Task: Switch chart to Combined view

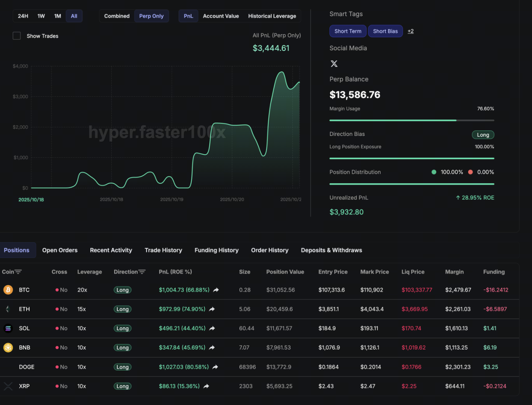Action: (x=117, y=16)
